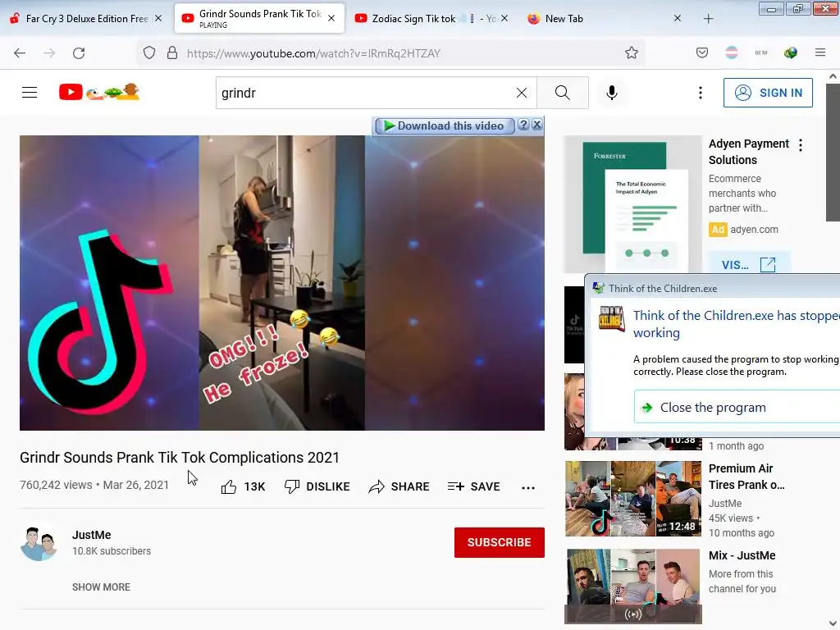Save the video to a playlist
Screen dimensions: 840x630
pyautogui.click(x=473, y=486)
